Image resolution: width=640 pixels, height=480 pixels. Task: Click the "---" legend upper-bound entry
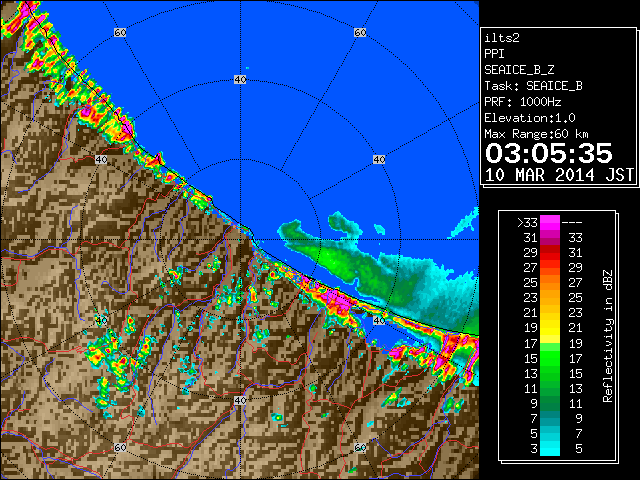572,223
